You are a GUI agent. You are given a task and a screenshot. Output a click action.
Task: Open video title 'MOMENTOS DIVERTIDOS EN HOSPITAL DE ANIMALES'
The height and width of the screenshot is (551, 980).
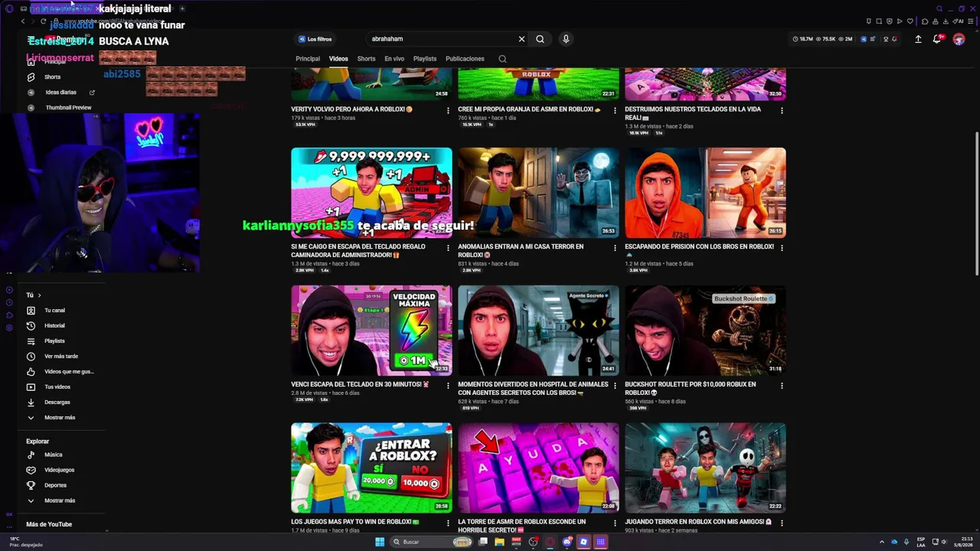(x=531, y=389)
